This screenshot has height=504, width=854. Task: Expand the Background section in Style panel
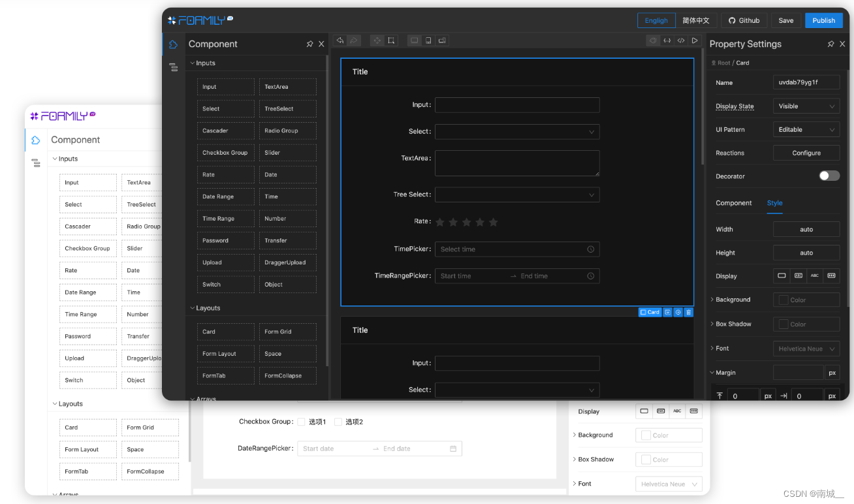point(713,299)
